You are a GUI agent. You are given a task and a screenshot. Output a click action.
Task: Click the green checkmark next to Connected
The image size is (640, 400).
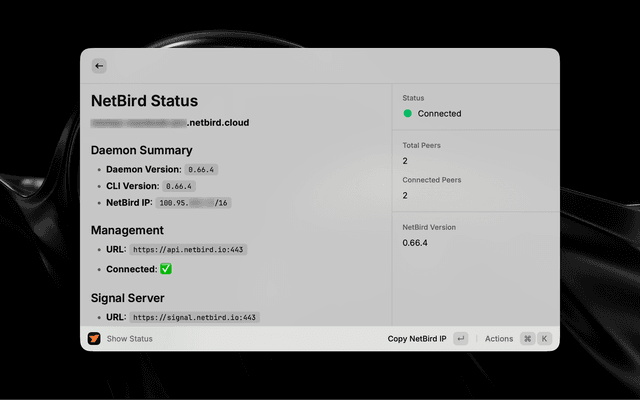pos(166,269)
